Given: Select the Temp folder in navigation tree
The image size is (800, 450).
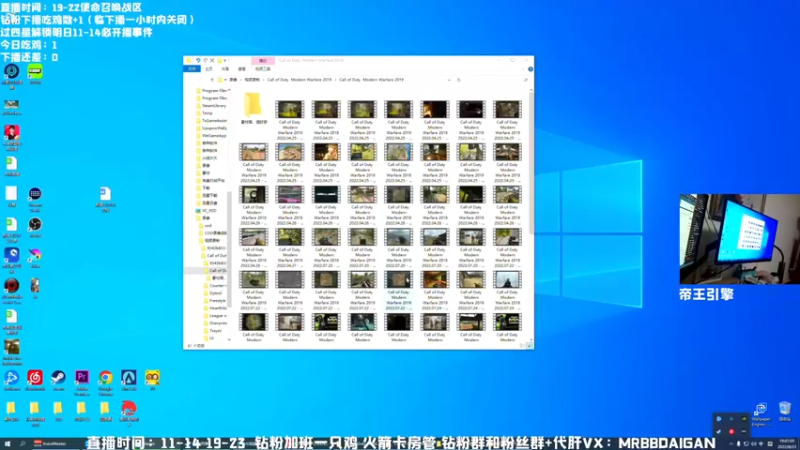Looking at the screenshot, I should (x=205, y=113).
